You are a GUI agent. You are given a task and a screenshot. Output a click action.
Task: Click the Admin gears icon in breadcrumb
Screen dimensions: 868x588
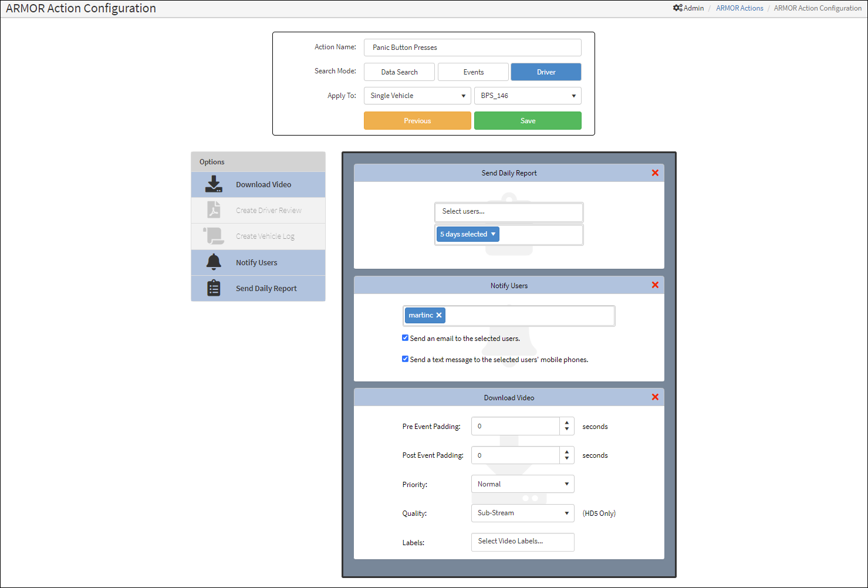(678, 8)
